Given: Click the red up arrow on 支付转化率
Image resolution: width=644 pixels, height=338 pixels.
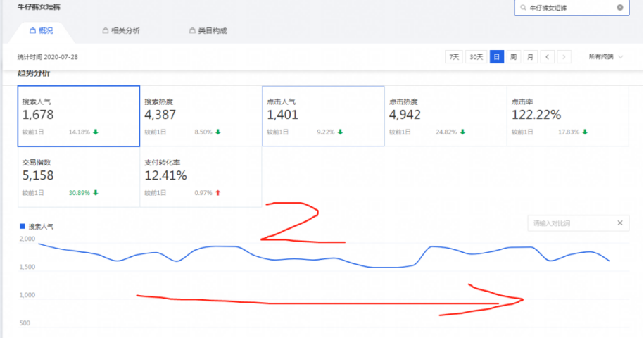Looking at the screenshot, I should pos(218,193).
